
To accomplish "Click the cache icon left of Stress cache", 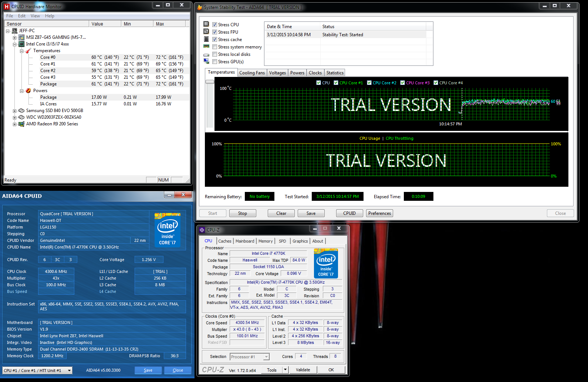I will click(x=206, y=39).
